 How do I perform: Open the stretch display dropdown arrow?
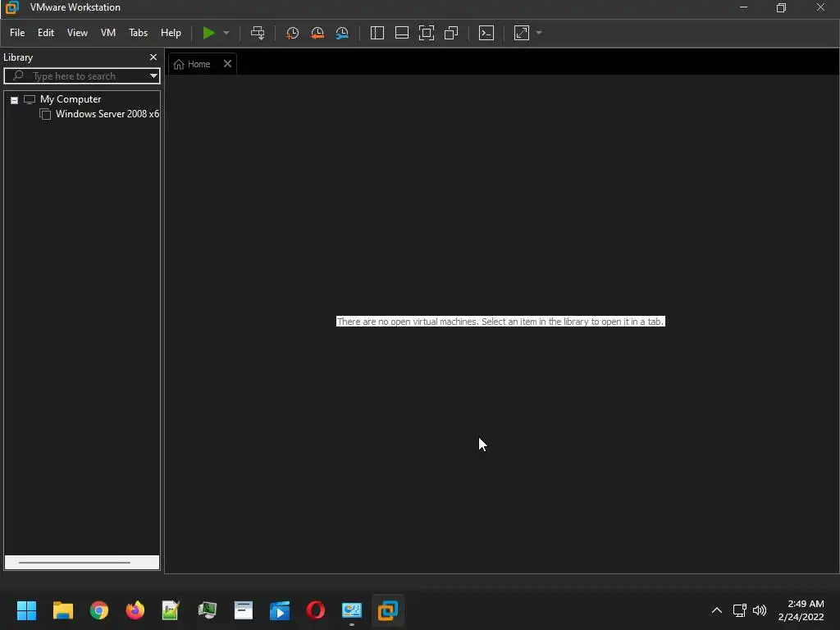[539, 33]
